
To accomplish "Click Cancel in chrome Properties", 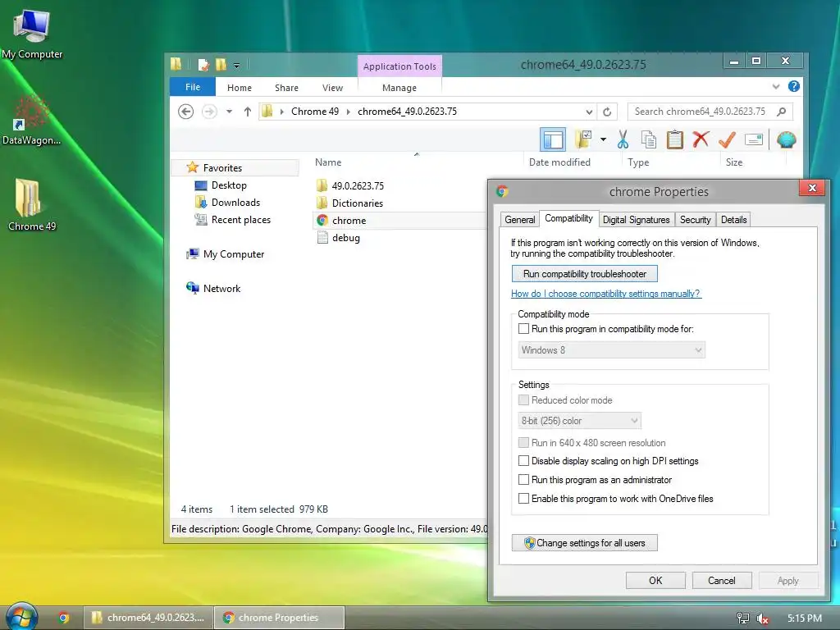I will (x=722, y=580).
